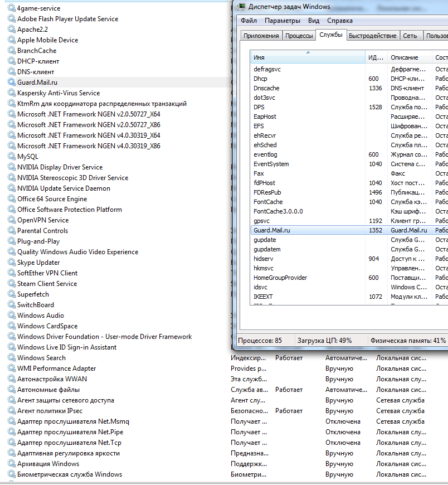Click the gear icon beside 4game-service
The height and width of the screenshot is (485, 448).
point(12,8)
